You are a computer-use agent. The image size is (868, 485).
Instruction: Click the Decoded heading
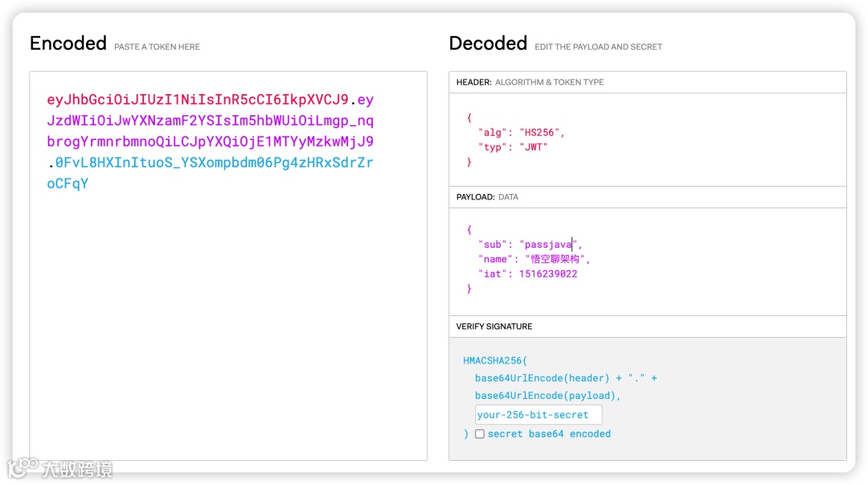pos(488,43)
